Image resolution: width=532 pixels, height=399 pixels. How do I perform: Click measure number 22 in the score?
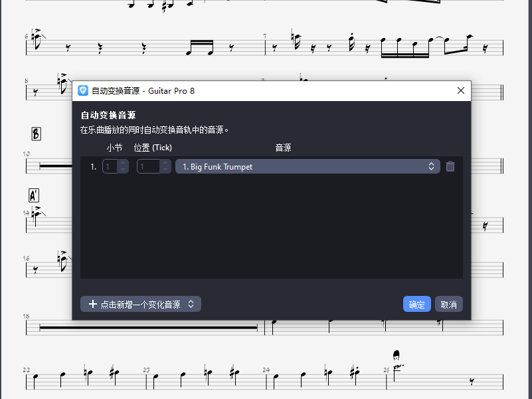point(25,369)
